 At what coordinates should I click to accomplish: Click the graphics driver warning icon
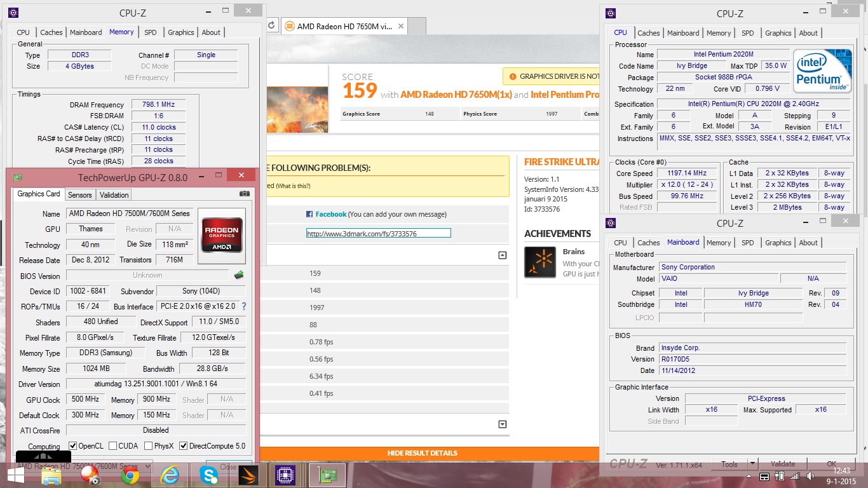pos(512,76)
